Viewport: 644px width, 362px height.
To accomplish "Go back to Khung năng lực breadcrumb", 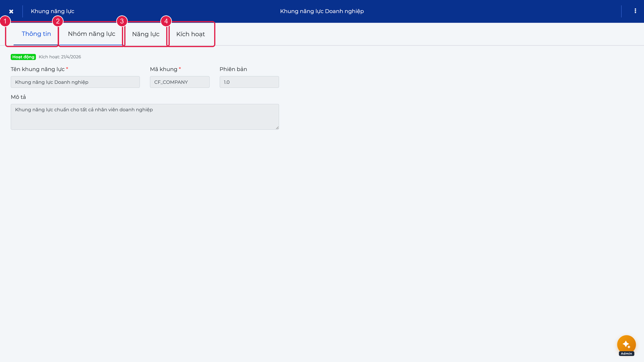I will (x=52, y=11).
